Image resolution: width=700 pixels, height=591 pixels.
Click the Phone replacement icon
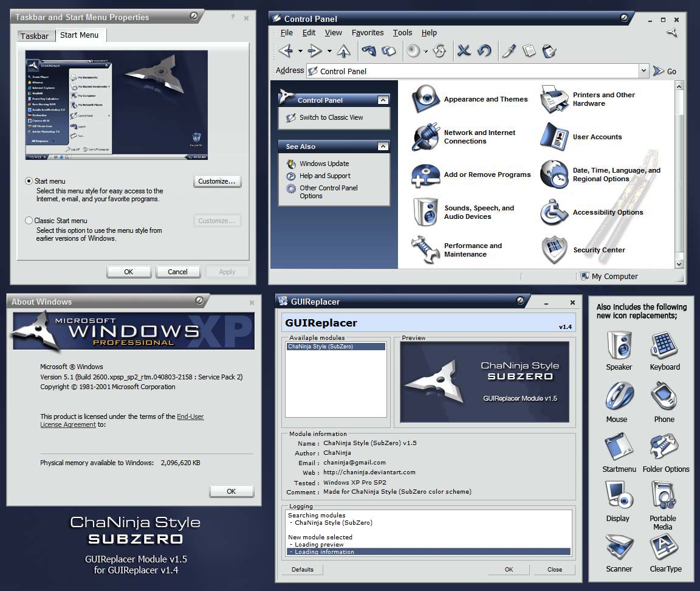point(664,396)
